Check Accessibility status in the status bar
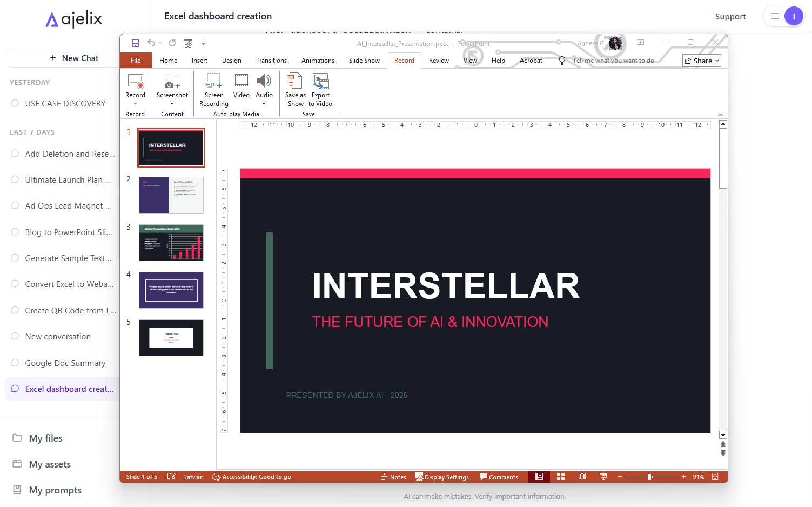Image resolution: width=812 pixels, height=507 pixels. coord(252,477)
